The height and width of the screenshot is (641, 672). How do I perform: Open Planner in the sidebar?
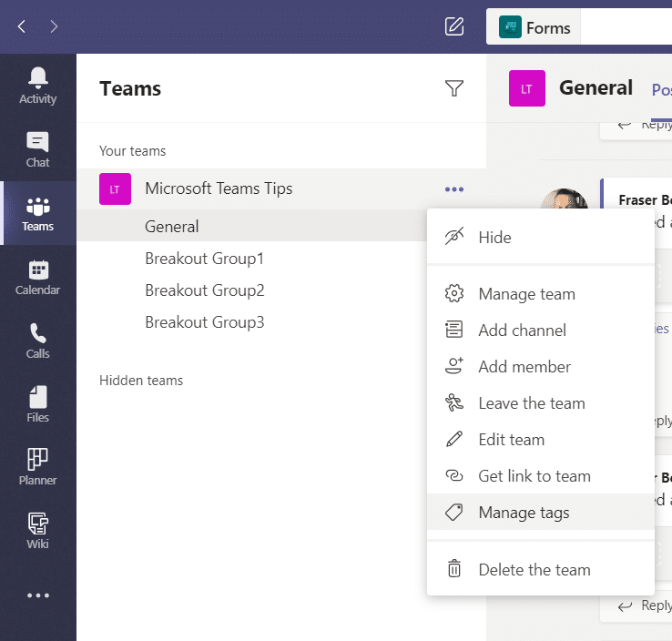(37, 468)
